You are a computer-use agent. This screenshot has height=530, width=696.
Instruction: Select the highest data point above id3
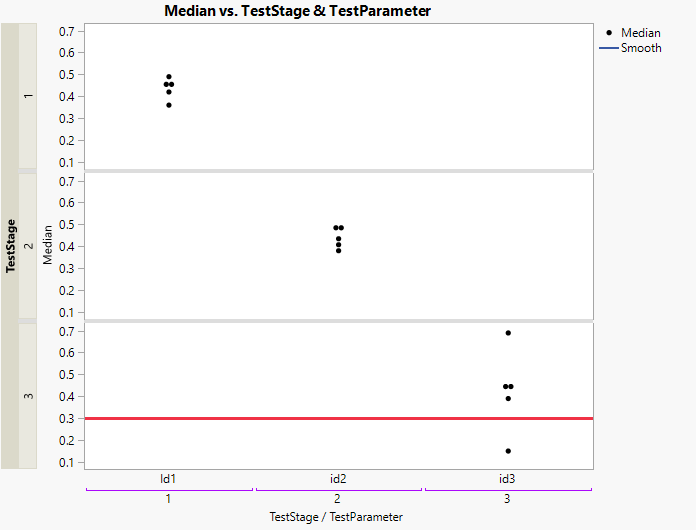pyautogui.click(x=508, y=333)
